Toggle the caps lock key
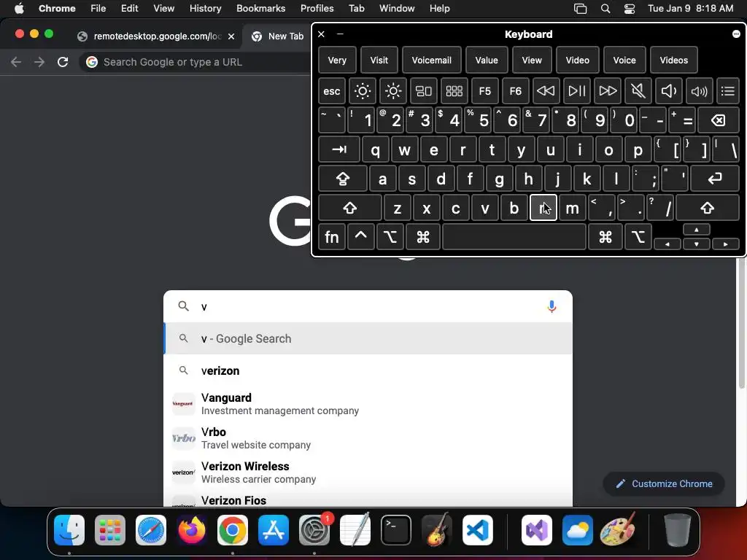Viewport: 747px width, 560px height. [x=343, y=179]
